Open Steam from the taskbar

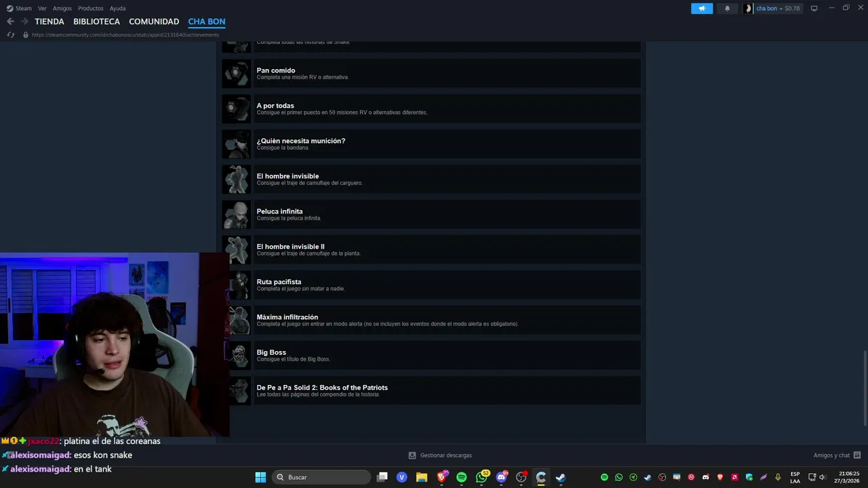pyautogui.click(x=561, y=477)
